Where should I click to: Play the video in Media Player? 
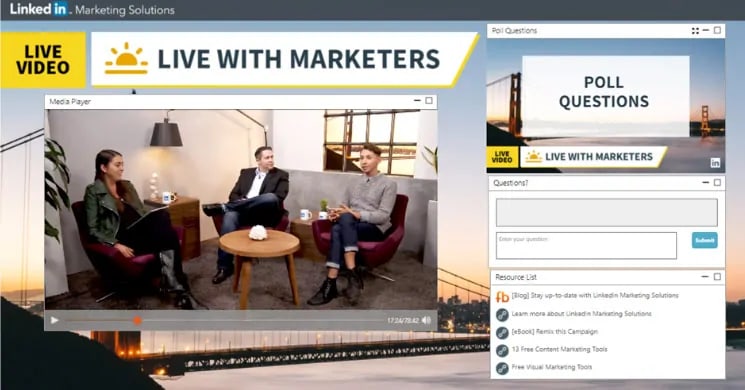point(55,320)
